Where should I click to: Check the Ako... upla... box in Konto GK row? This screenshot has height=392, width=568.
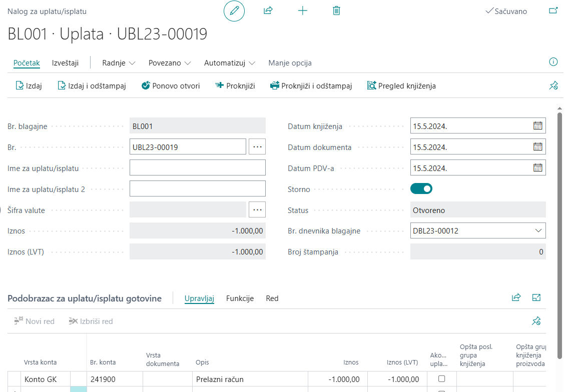pyautogui.click(x=441, y=378)
